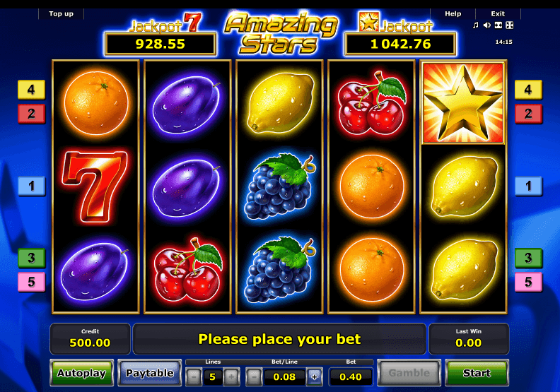The width and height of the screenshot is (560, 392).
Task: Mute sound with the speaker icon
Action: (486, 25)
